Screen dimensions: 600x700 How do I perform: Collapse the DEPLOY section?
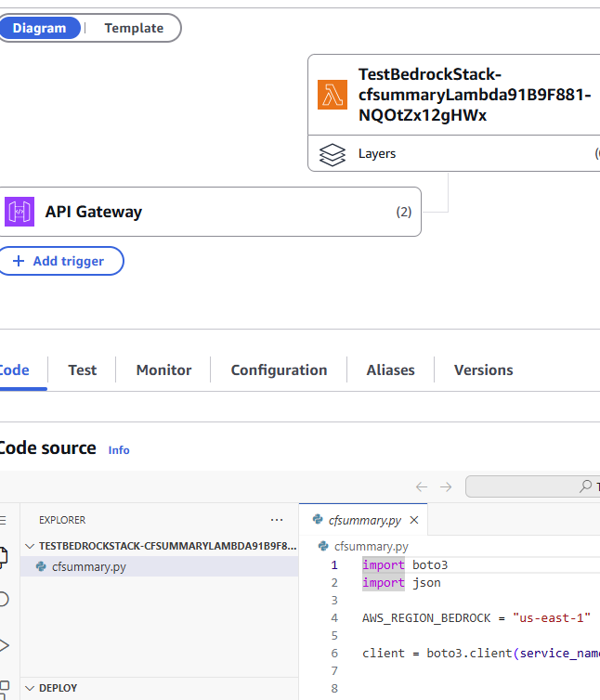tap(160, 688)
